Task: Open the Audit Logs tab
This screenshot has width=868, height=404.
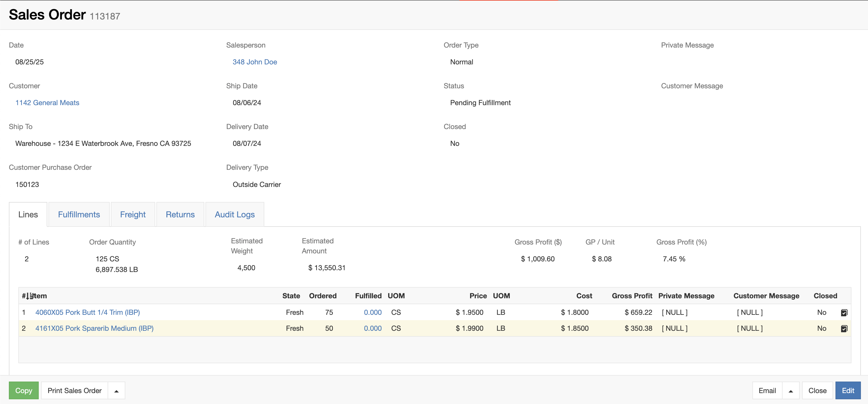Action: tap(234, 214)
